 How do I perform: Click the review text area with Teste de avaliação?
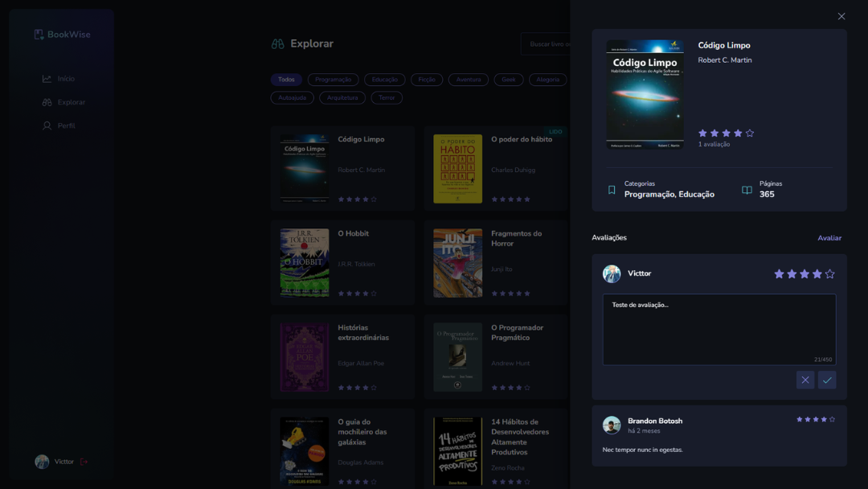pos(719,330)
